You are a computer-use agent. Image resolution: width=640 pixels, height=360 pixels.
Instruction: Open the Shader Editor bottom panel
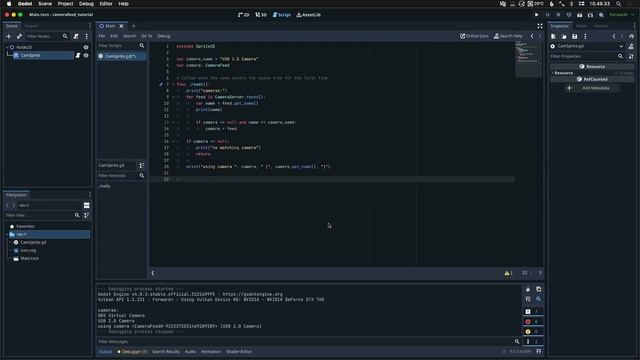pyautogui.click(x=239, y=351)
